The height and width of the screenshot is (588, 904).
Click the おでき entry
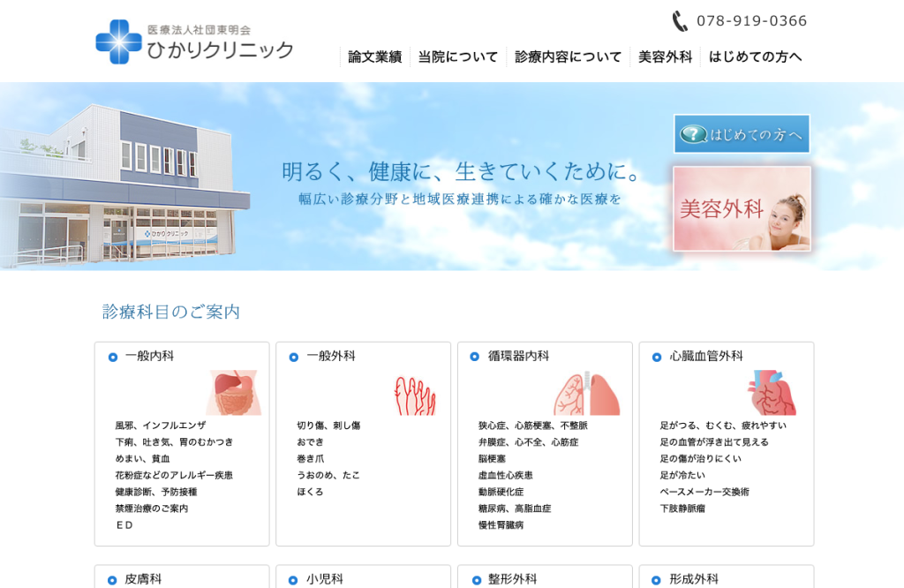click(x=310, y=442)
